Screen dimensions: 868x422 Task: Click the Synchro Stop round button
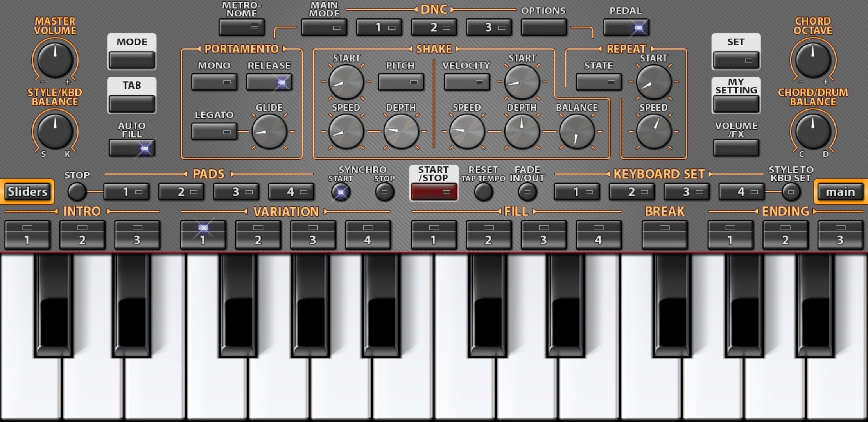384,192
